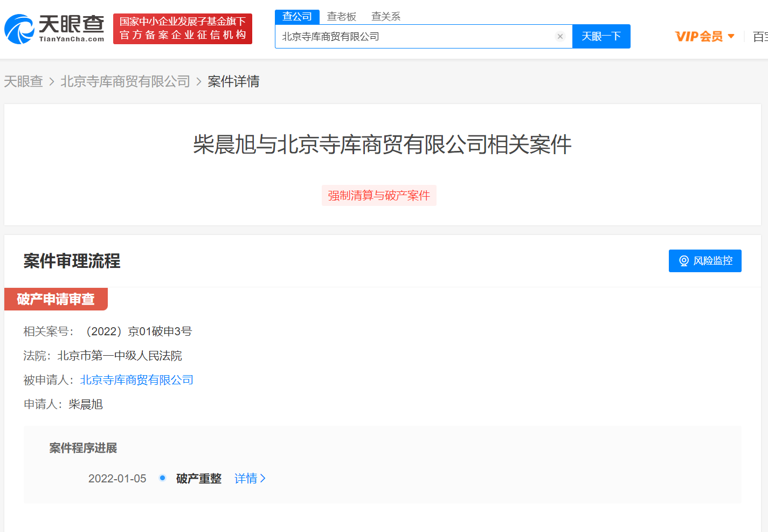768x532 pixels.
Task: Click the 强制清算与破产案件 tag
Action: point(379,195)
